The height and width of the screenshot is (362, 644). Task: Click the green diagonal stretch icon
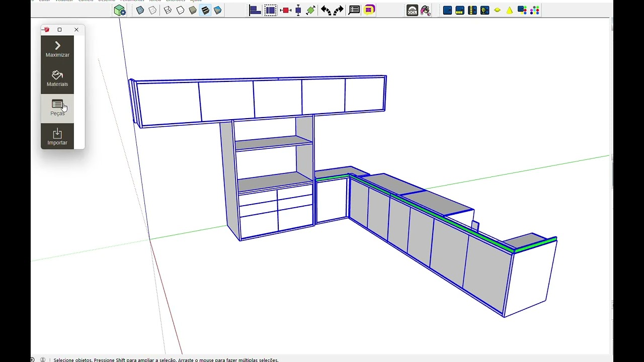click(x=311, y=10)
